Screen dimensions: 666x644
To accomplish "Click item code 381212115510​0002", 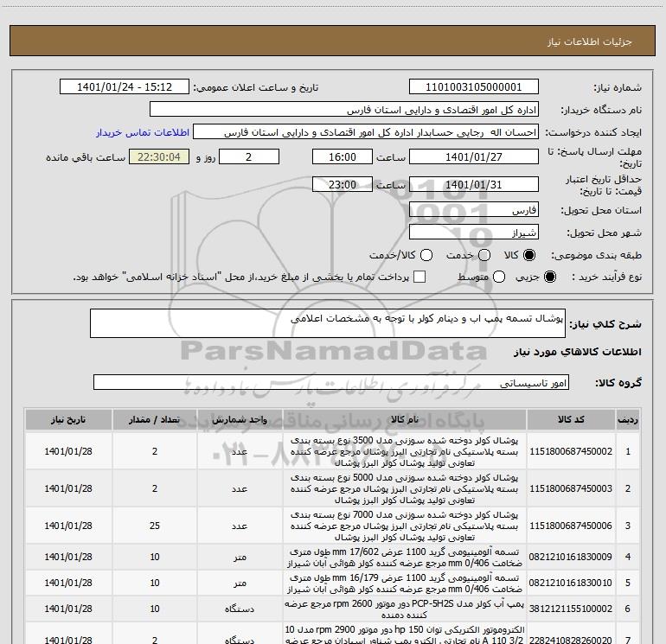I will point(571,609).
